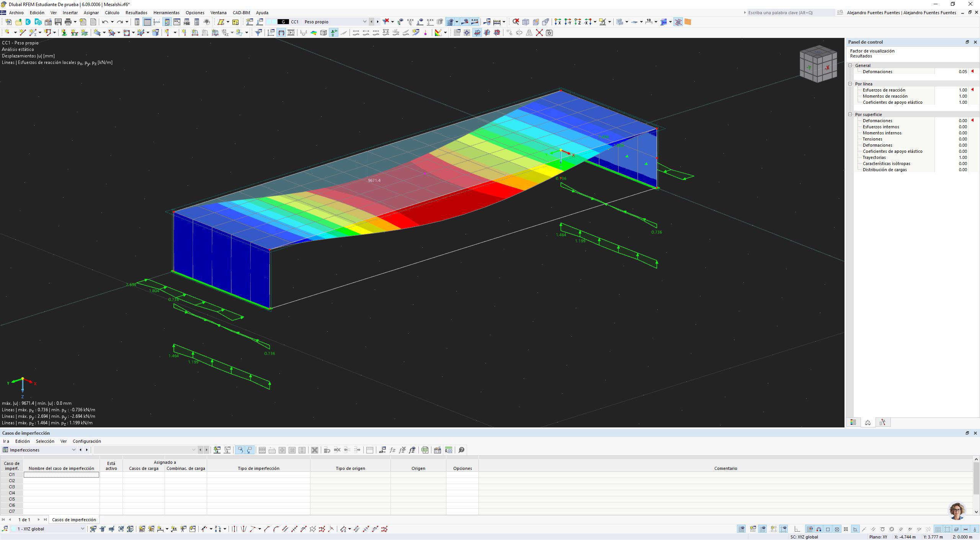Toggle Está activo cell for CI1
Viewport: 980px width, 540px height.
point(111,475)
